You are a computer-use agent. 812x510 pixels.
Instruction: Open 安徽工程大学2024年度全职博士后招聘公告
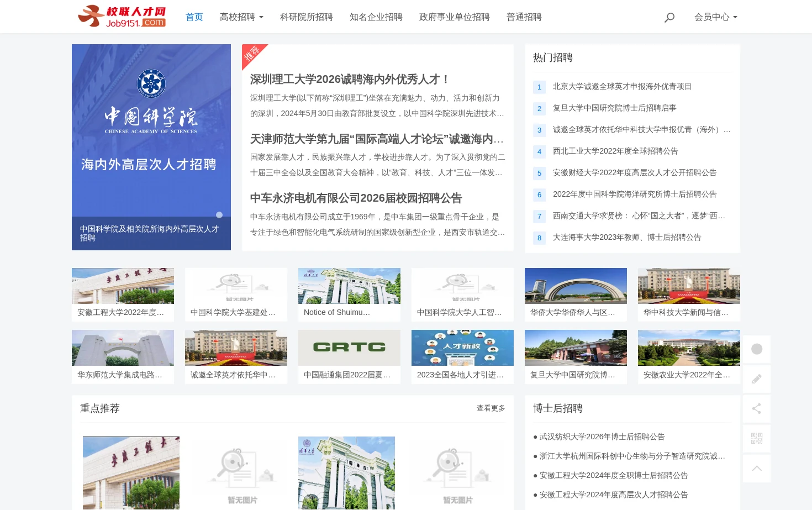pyautogui.click(x=614, y=476)
